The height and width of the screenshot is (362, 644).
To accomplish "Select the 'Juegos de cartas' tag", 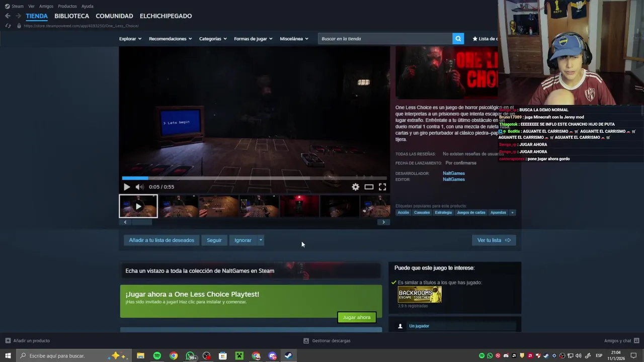I will coord(471,213).
